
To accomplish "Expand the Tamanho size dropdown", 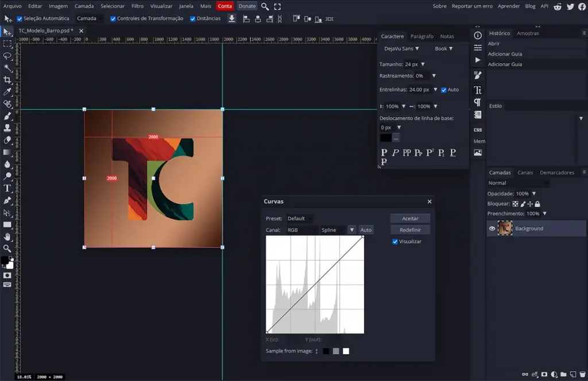I will (x=423, y=64).
